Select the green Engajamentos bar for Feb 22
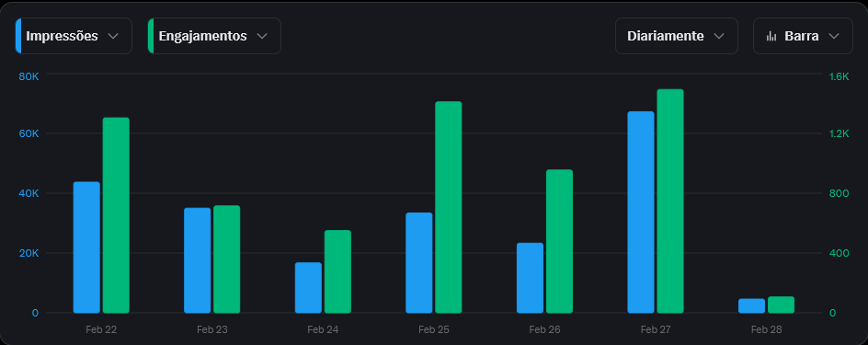 [116, 215]
